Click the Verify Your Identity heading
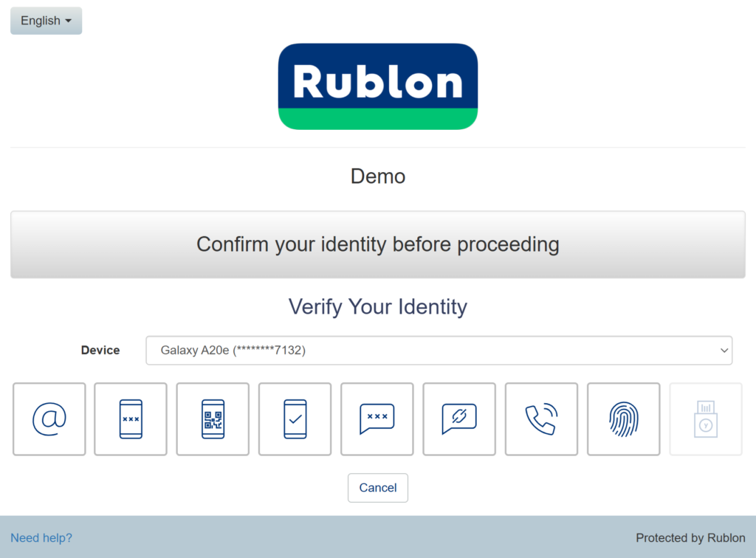 [378, 306]
